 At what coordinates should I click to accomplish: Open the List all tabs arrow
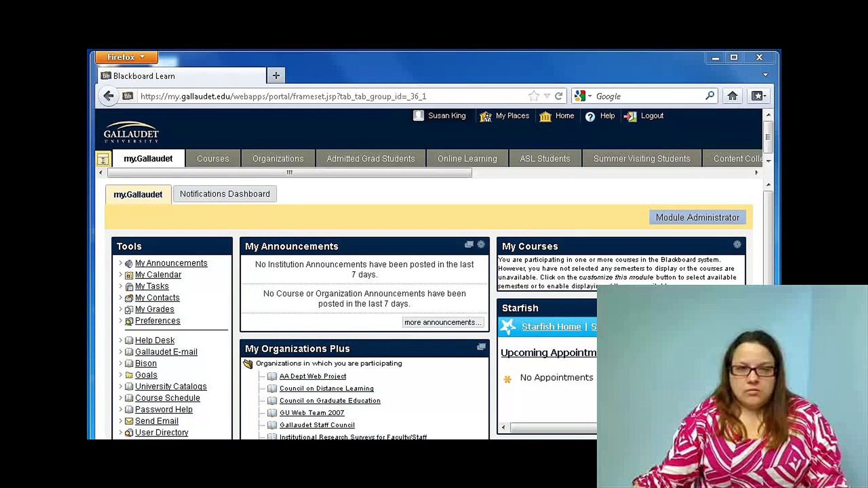[765, 75]
